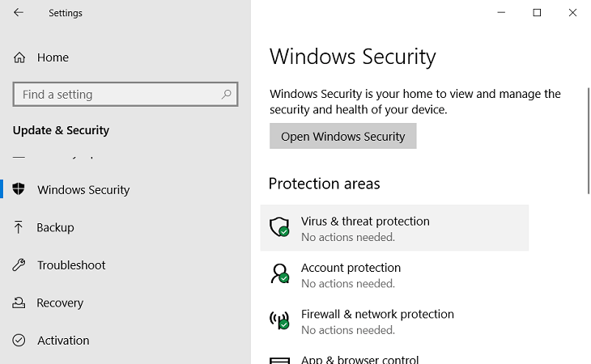
Task: Click the search magnifier icon
Action: point(226,94)
